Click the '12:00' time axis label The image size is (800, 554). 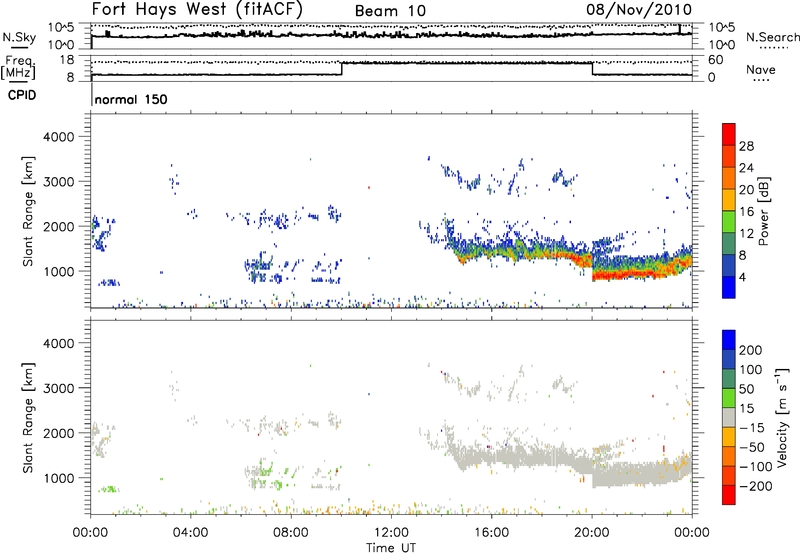point(391,533)
